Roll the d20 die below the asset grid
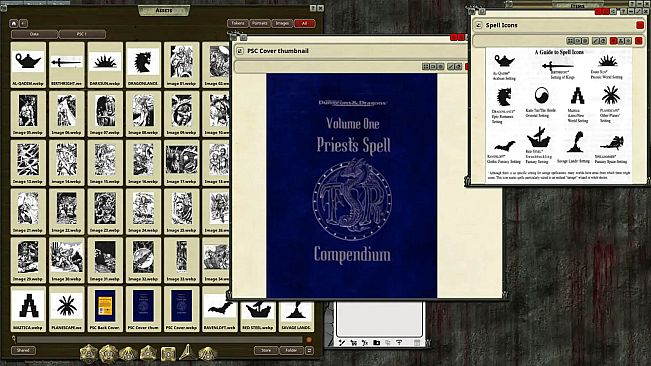The height and width of the screenshot is (366, 651). pyautogui.click(x=88, y=353)
